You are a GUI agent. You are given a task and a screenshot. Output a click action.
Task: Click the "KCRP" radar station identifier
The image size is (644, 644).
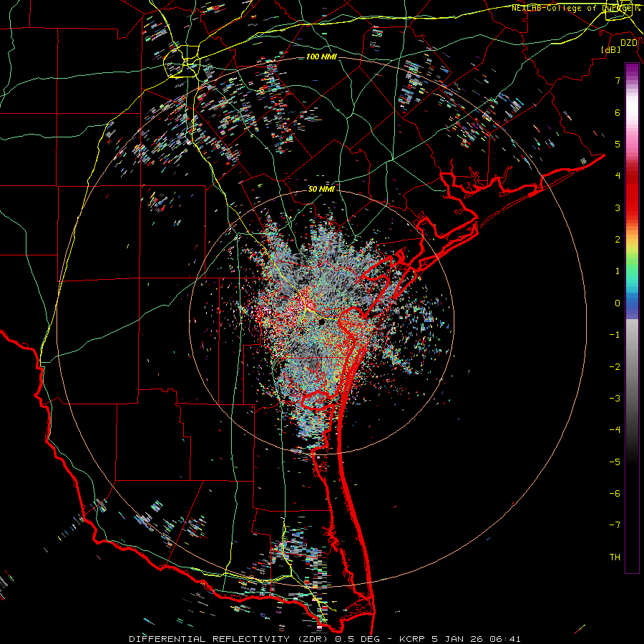tap(411, 639)
